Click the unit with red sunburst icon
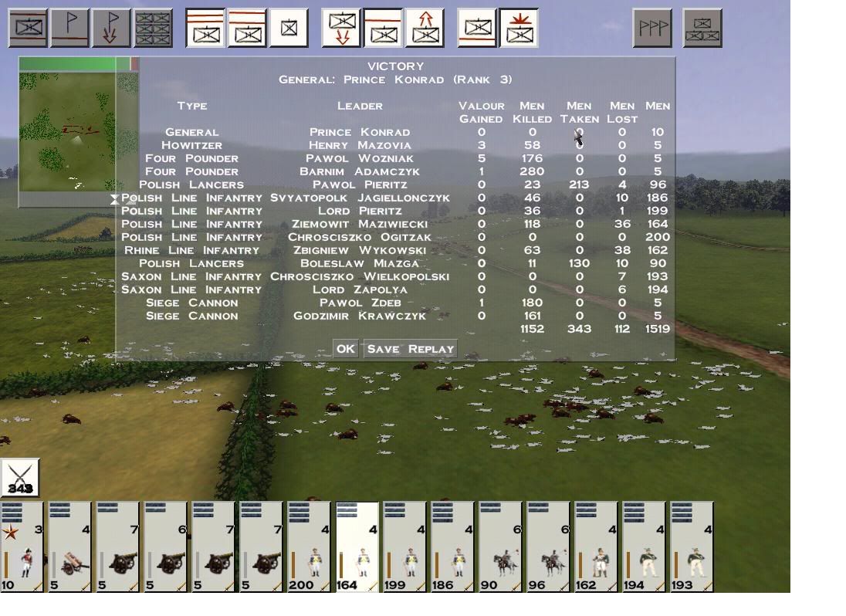Image resolution: width=846 pixels, height=616 pixels. (519, 28)
